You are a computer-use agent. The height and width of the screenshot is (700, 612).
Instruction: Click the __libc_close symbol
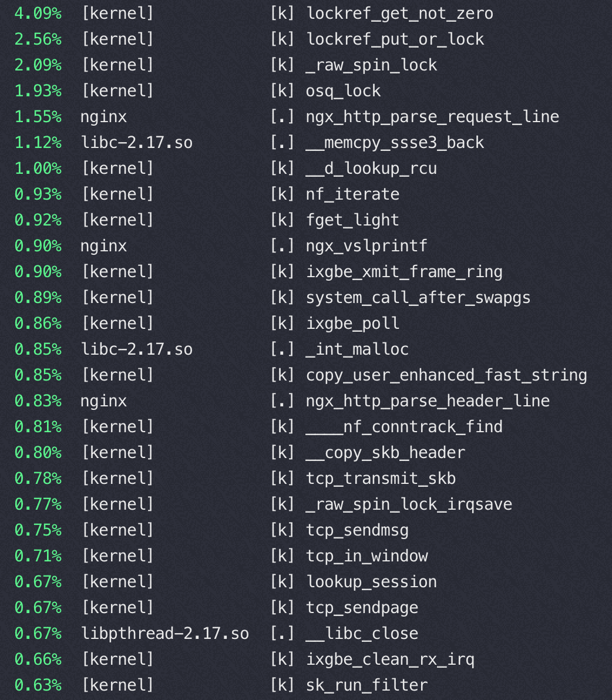point(362,634)
